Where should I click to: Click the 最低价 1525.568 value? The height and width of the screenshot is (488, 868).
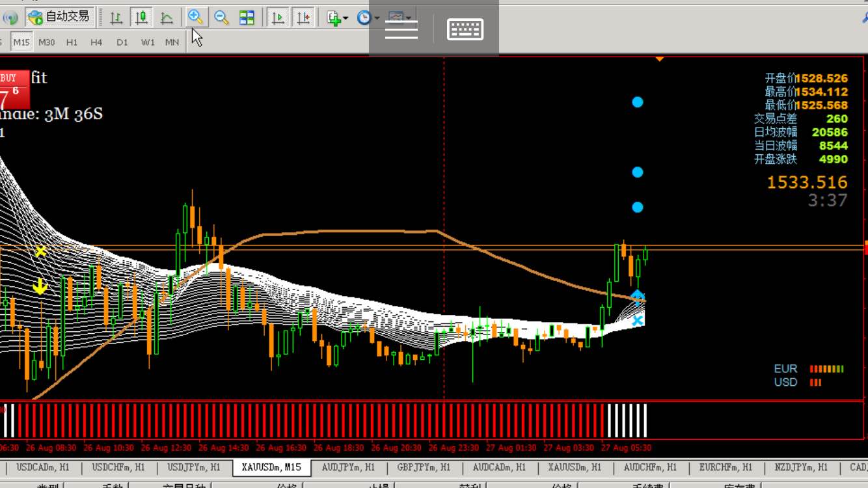[x=822, y=105]
